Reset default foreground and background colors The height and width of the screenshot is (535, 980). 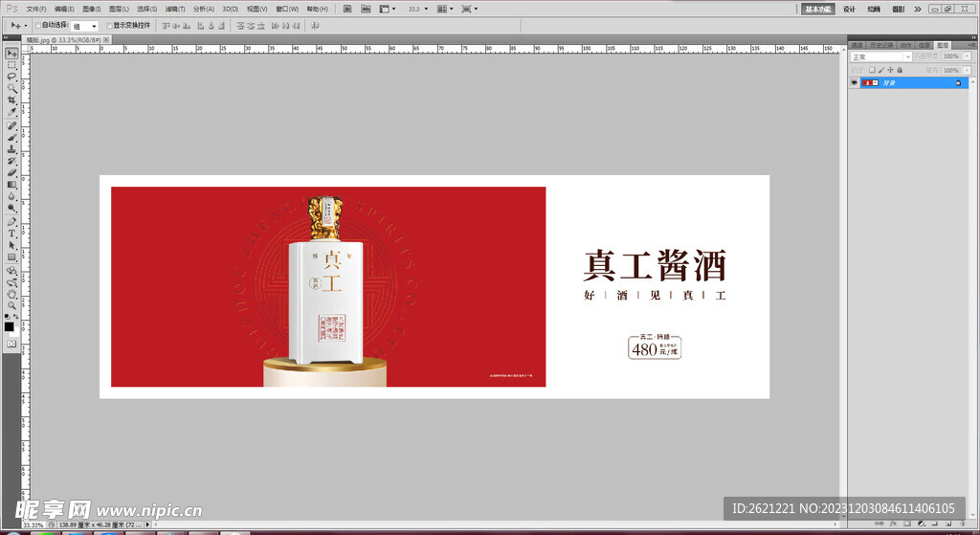click(7, 317)
